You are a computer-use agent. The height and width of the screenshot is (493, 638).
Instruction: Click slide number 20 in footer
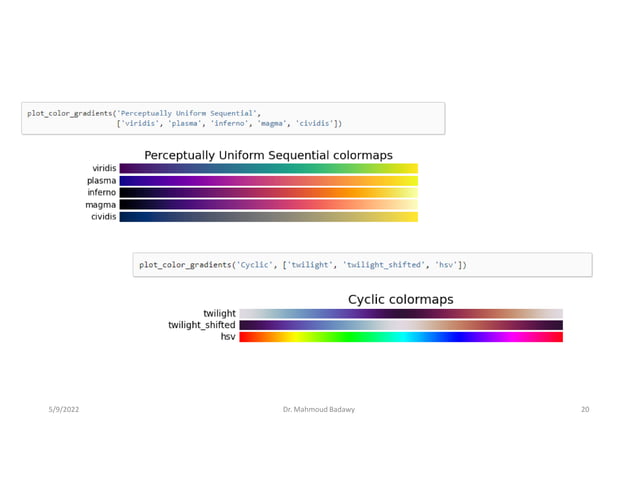(x=585, y=411)
